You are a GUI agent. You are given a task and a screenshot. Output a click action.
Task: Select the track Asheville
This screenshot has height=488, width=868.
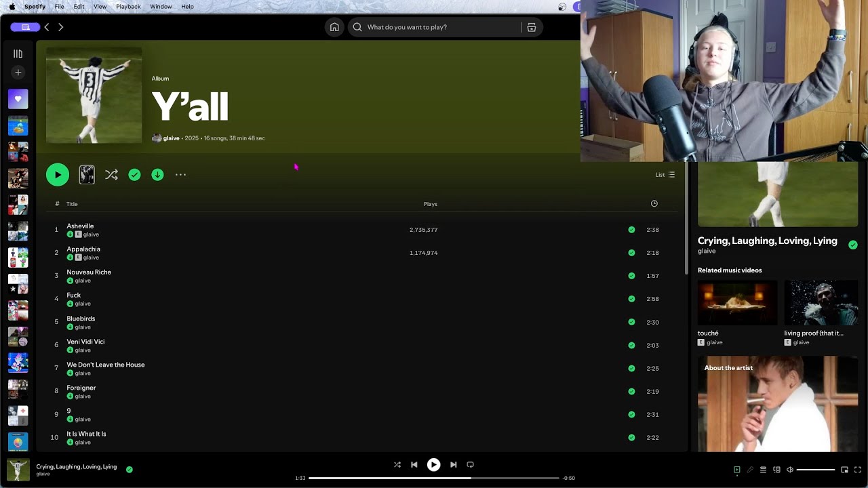(80, 226)
